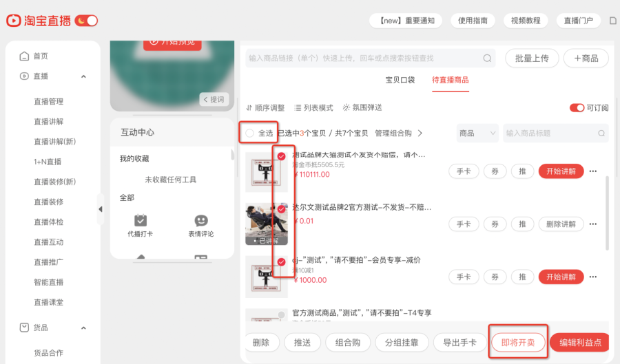620x364 pixels.
Task: Switch to 列表模式 view
Action: (x=314, y=108)
